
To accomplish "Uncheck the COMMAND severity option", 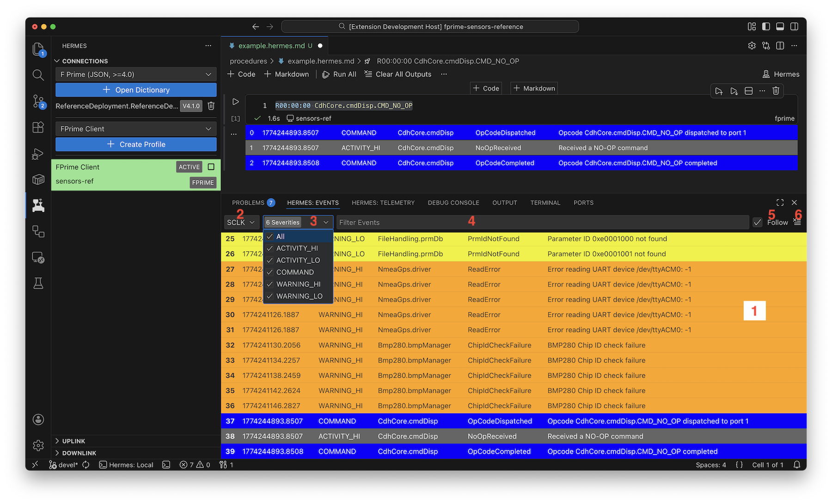I will [295, 272].
